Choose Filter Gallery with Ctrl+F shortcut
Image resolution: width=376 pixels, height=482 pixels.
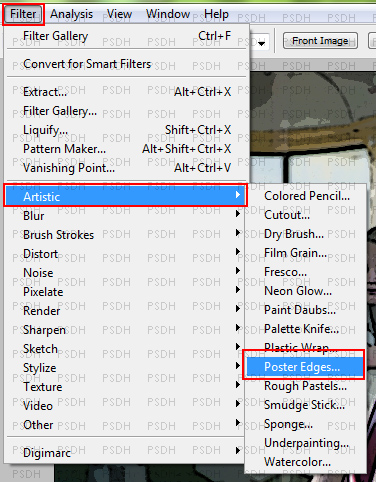[x=126, y=35]
